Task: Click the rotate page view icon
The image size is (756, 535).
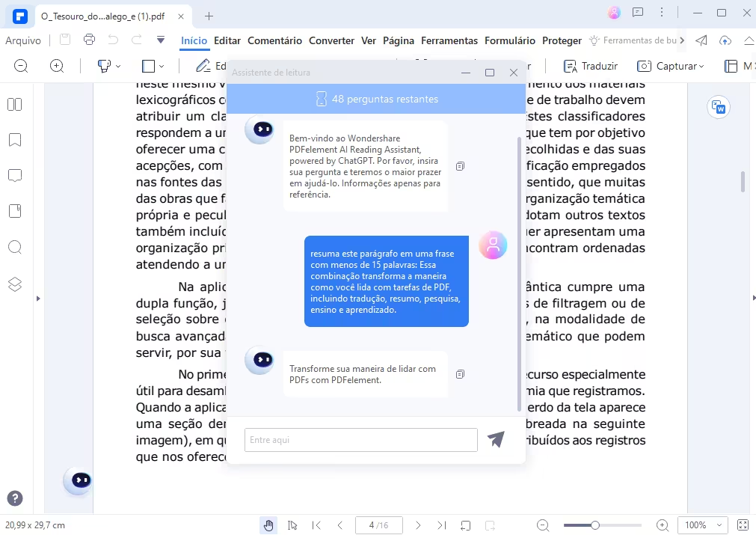Action: coord(465,525)
